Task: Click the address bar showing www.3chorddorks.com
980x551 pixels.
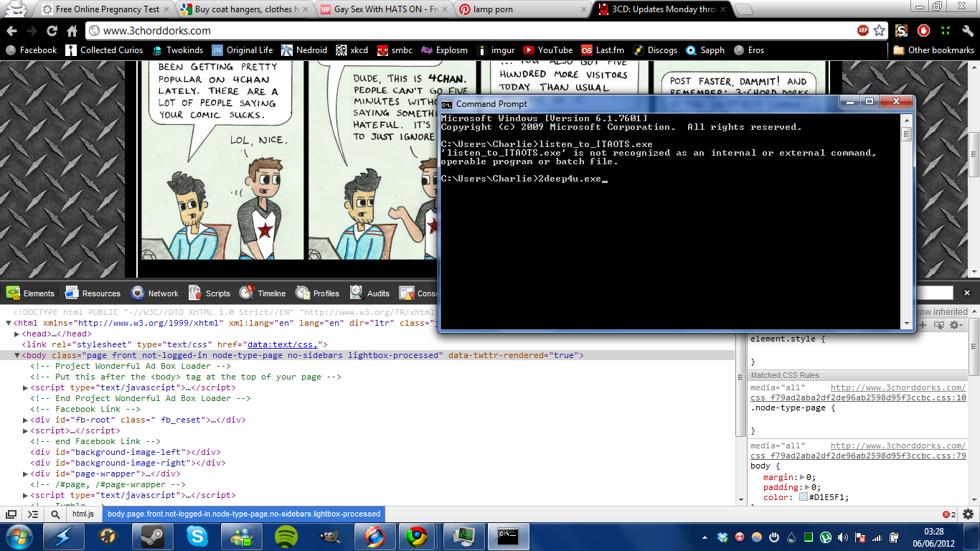Action: tap(470, 31)
